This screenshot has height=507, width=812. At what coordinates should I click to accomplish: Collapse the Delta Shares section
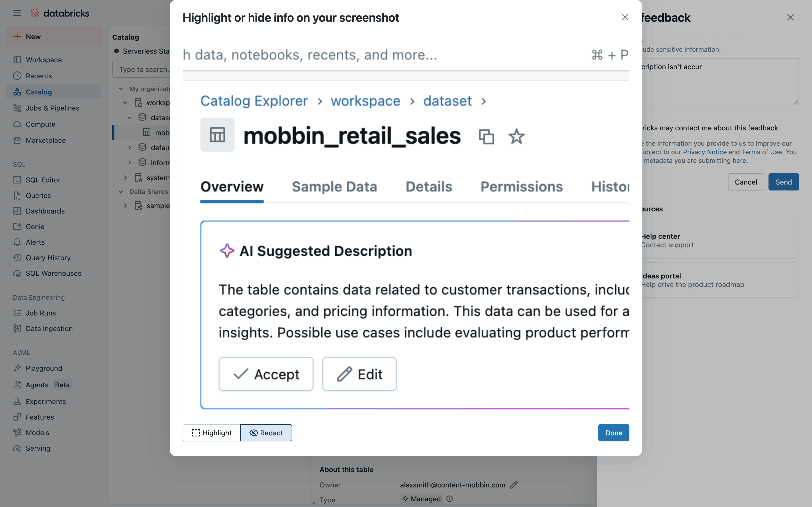[121, 192]
